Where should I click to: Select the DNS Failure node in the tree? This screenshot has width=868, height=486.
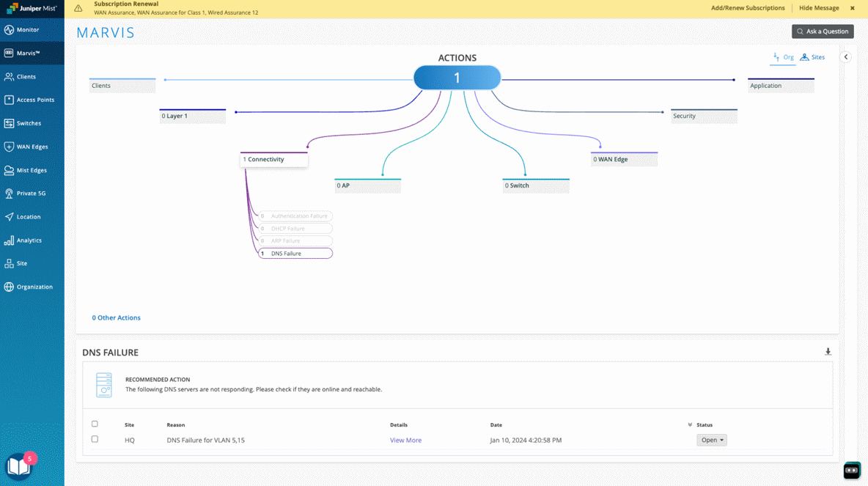295,254
